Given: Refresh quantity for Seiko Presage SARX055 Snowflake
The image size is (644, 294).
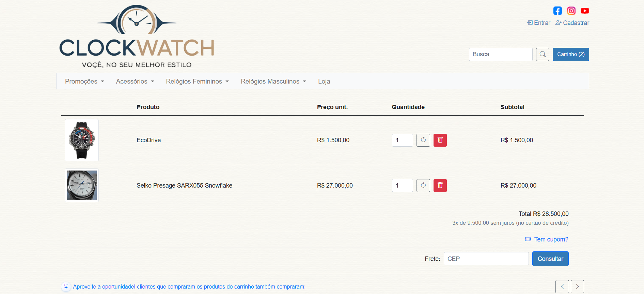Looking at the screenshot, I should [x=423, y=186].
